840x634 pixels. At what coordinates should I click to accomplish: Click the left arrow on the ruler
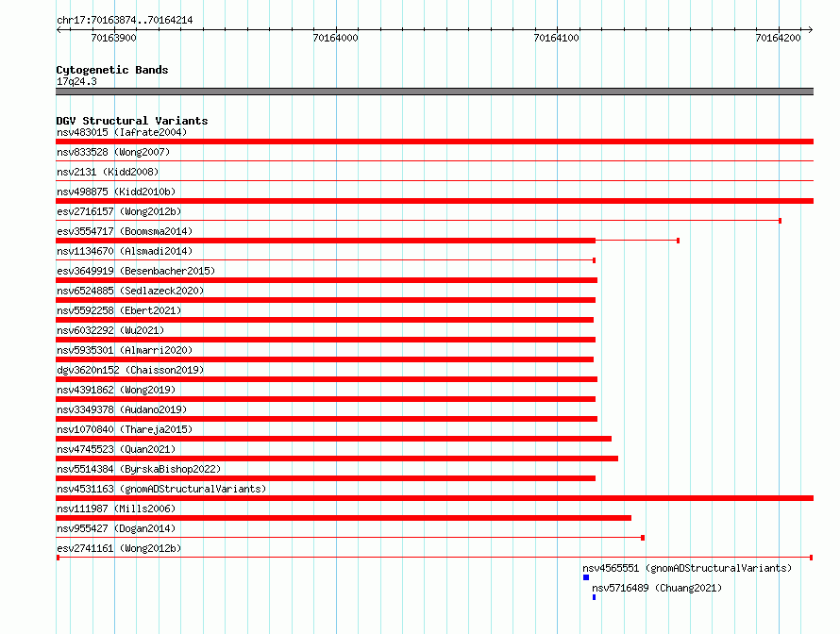click(59, 29)
